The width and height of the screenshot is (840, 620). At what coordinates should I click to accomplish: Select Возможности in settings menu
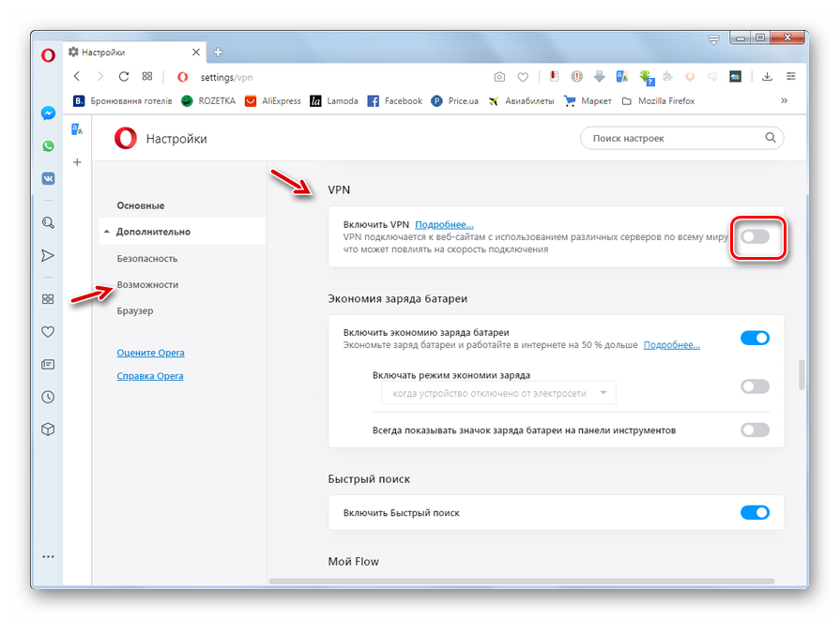(148, 285)
